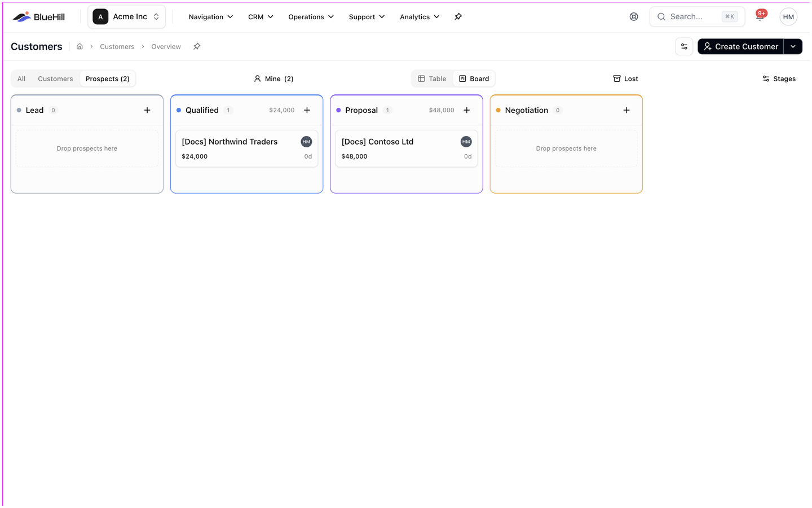Click the BlueHill logo
Screen dimensions: 812x508
point(38,17)
